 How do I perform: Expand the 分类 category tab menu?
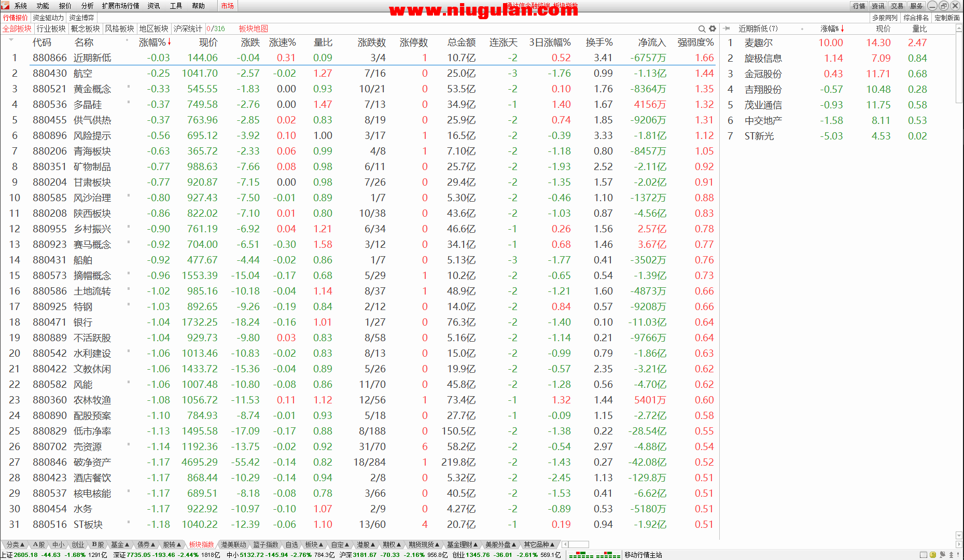coord(16,544)
